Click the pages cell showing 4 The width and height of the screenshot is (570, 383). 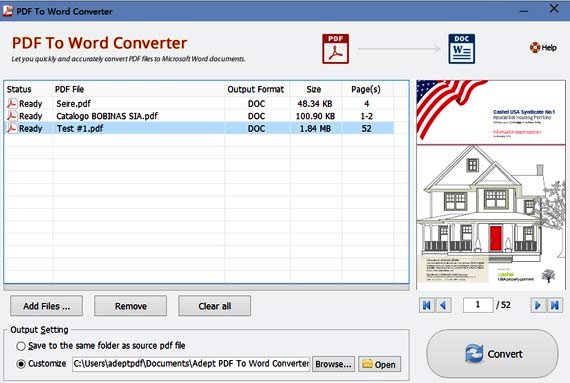click(x=366, y=104)
